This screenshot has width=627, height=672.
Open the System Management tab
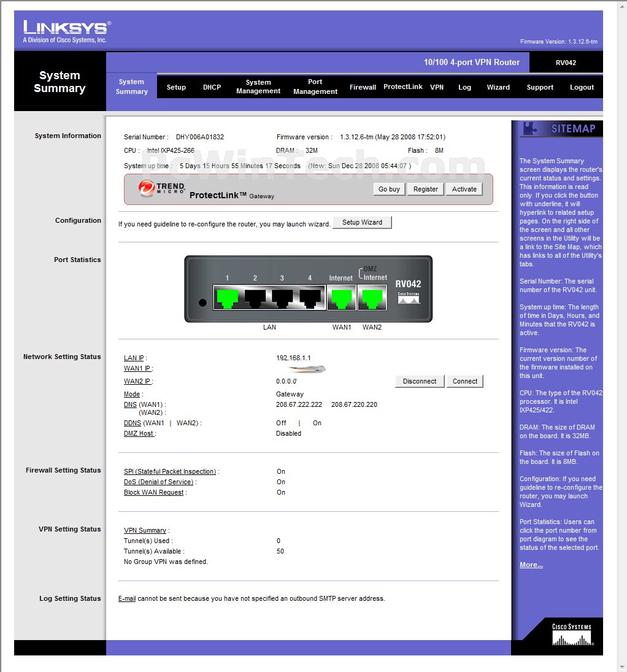pyautogui.click(x=258, y=87)
